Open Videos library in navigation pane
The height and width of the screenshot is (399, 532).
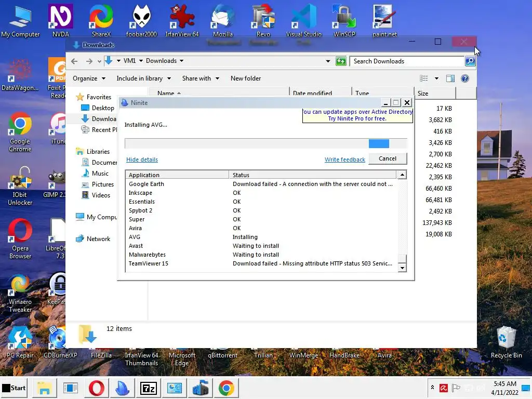(x=96, y=195)
